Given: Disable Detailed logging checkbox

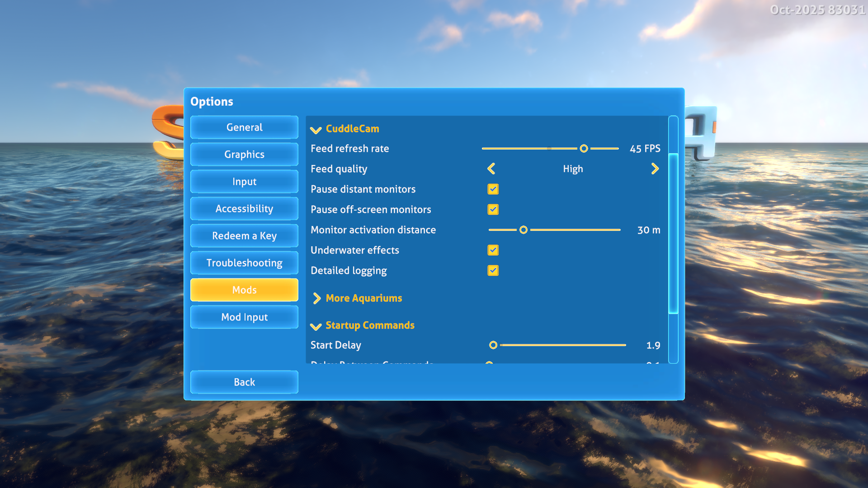Looking at the screenshot, I should click(x=493, y=271).
